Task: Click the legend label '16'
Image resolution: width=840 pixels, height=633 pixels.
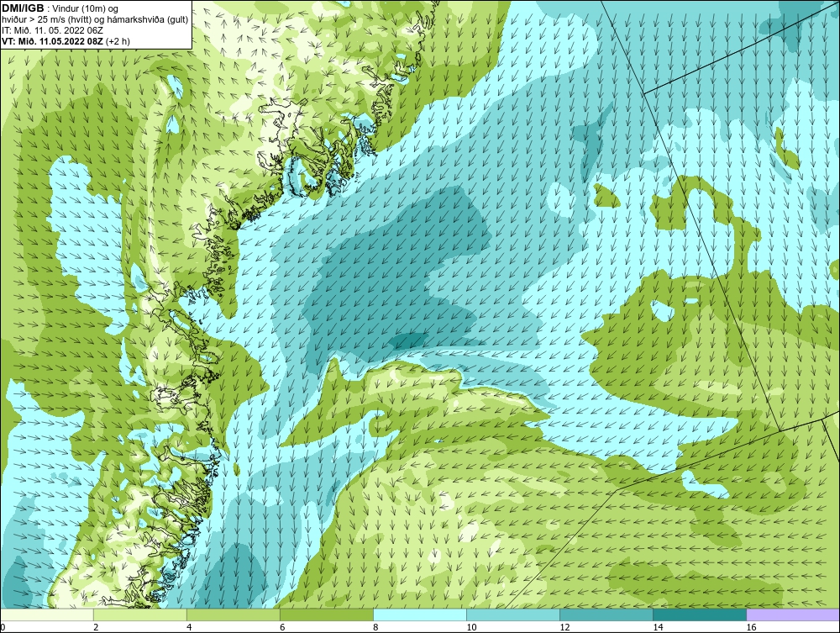Action: click(x=751, y=627)
